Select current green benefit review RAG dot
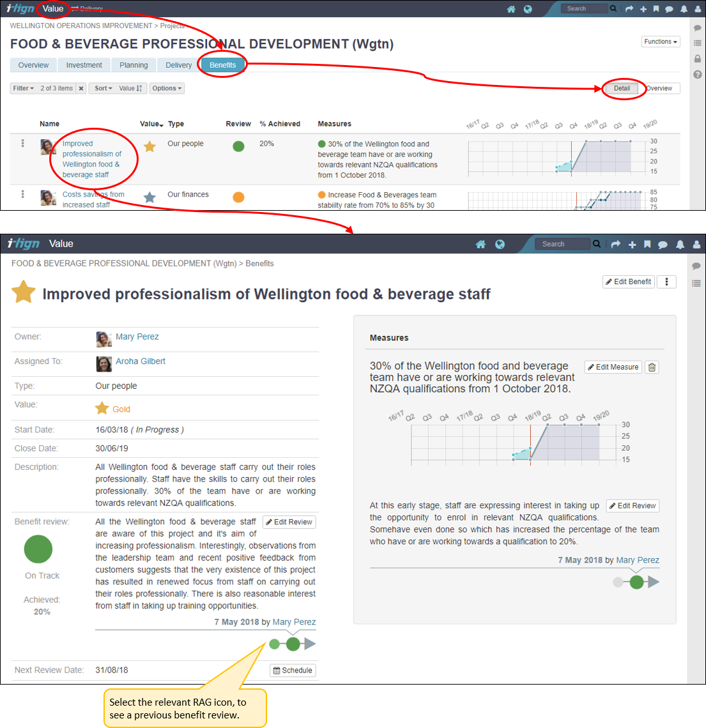This screenshot has width=706, height=728. 293,644
